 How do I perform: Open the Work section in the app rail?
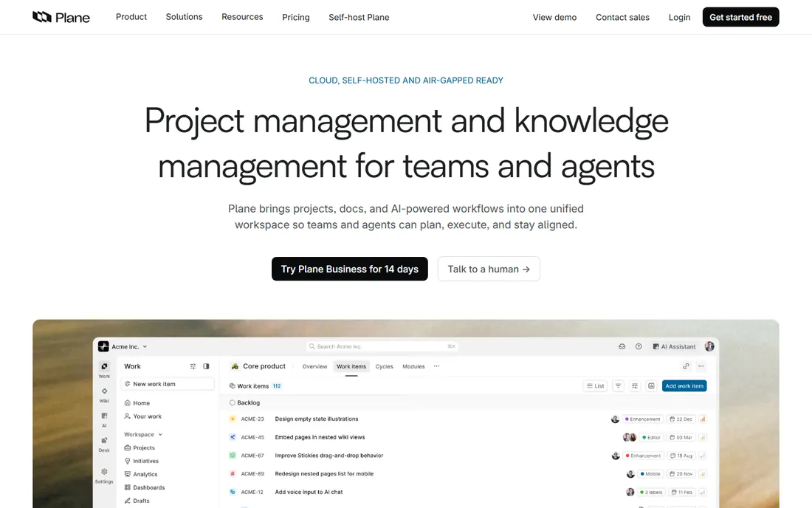(104, 370)
